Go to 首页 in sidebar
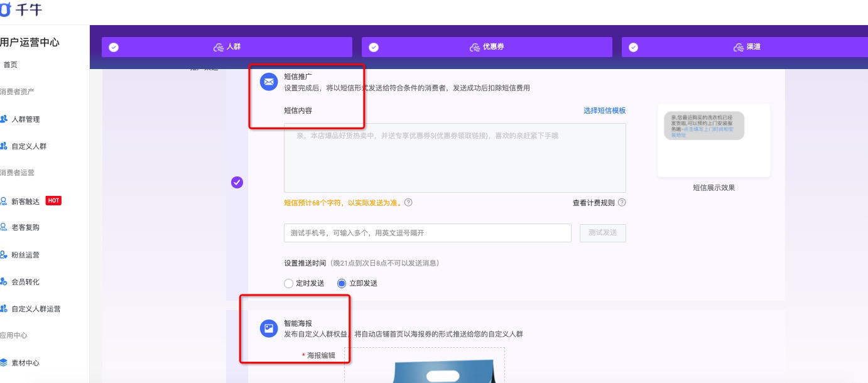 [x=11, y=65]
